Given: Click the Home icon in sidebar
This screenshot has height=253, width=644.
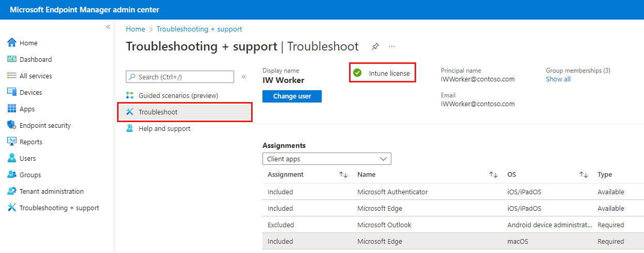Looking at the screenshot, I should 12,43.
